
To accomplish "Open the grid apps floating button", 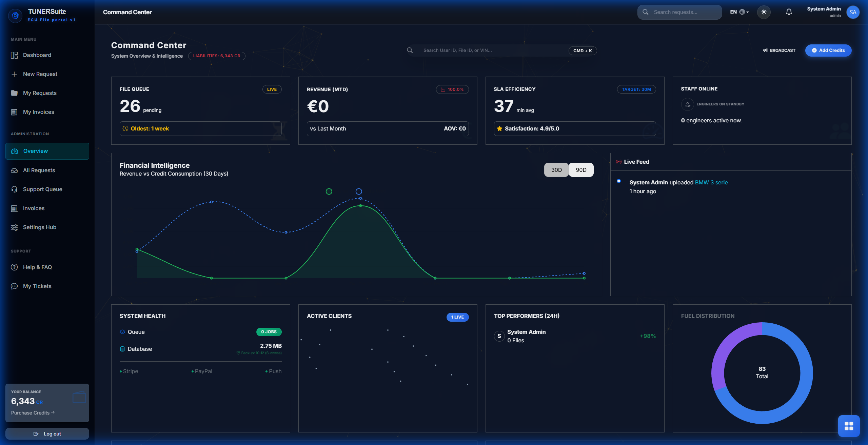I will point(849,426).
